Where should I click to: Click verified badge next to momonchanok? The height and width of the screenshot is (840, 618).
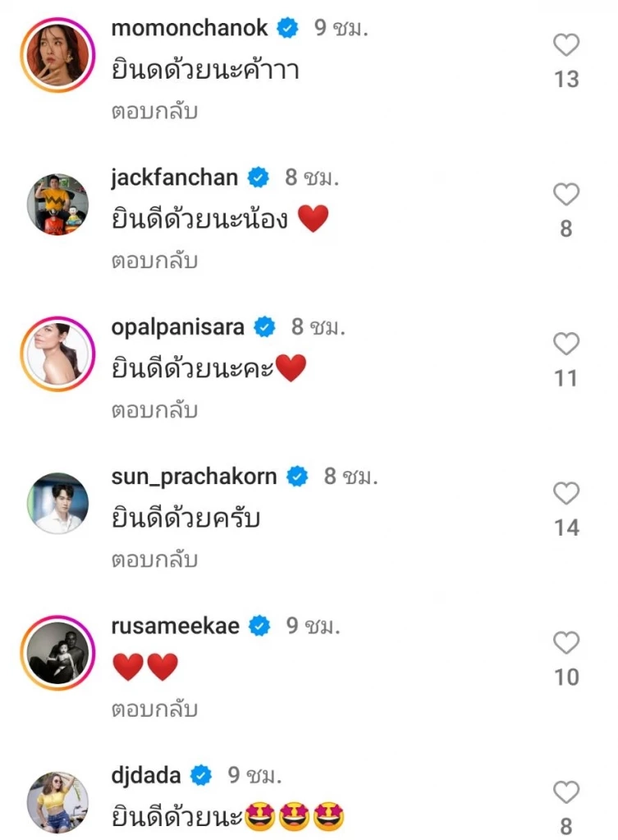pyautogui.click(x=285, y=27)
